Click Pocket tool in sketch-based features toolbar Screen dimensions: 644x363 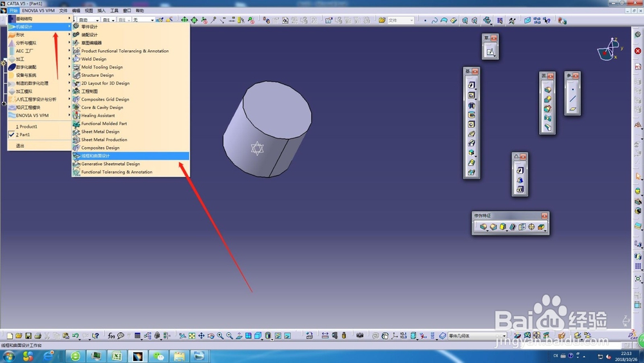point(471,95)
